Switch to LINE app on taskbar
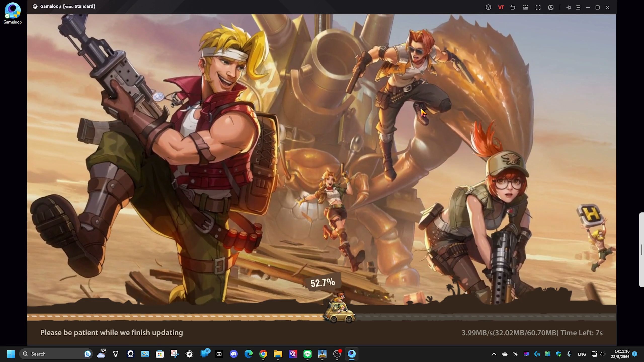This screenshot has height=362, width=644. 307,354
